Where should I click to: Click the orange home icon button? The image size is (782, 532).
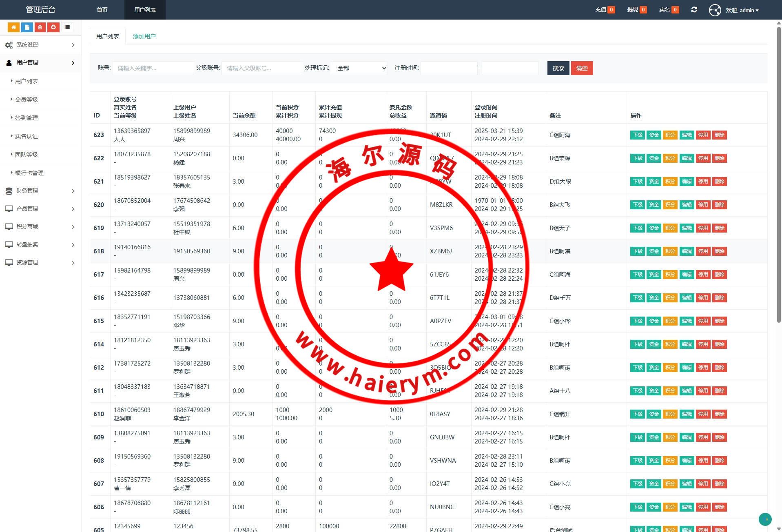click(13, 27)
